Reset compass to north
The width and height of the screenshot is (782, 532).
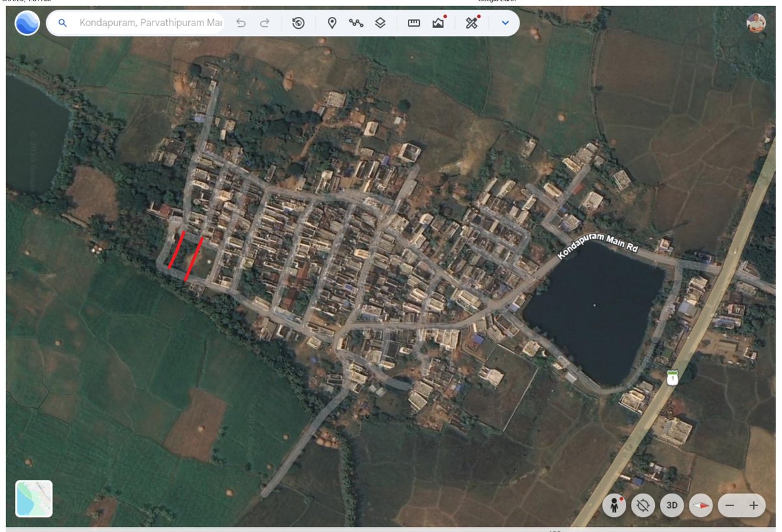[x=701, y=505]
